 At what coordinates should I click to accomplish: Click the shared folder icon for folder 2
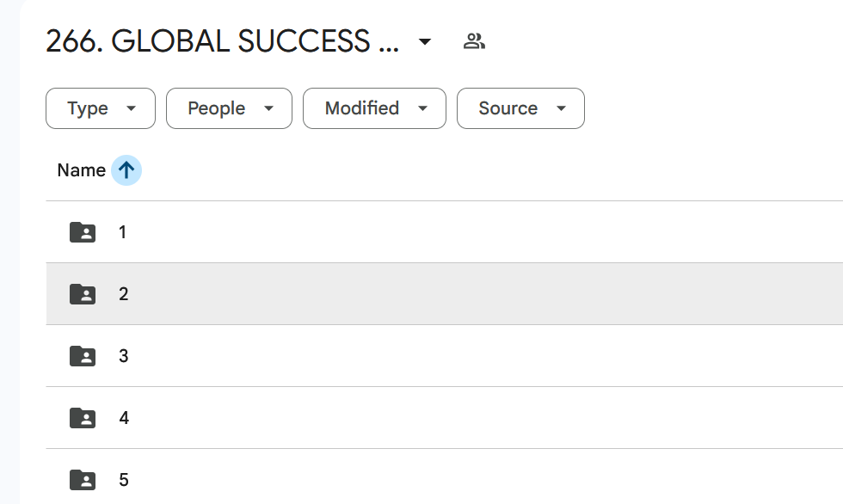coord(83,294)
